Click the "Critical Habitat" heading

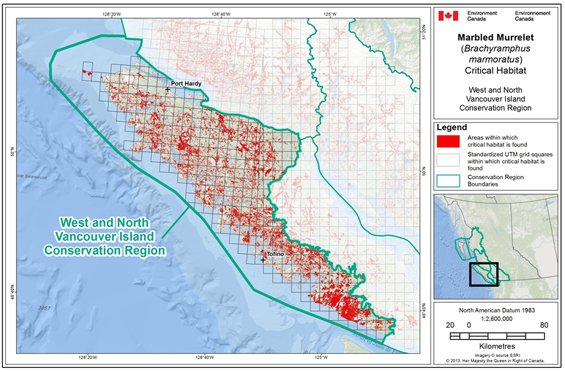pos(495,71)
